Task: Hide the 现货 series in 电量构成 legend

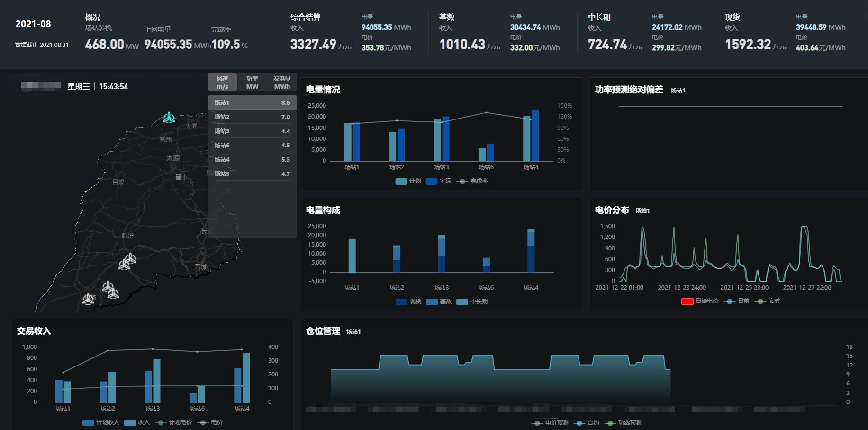Action: click(401, 302)
